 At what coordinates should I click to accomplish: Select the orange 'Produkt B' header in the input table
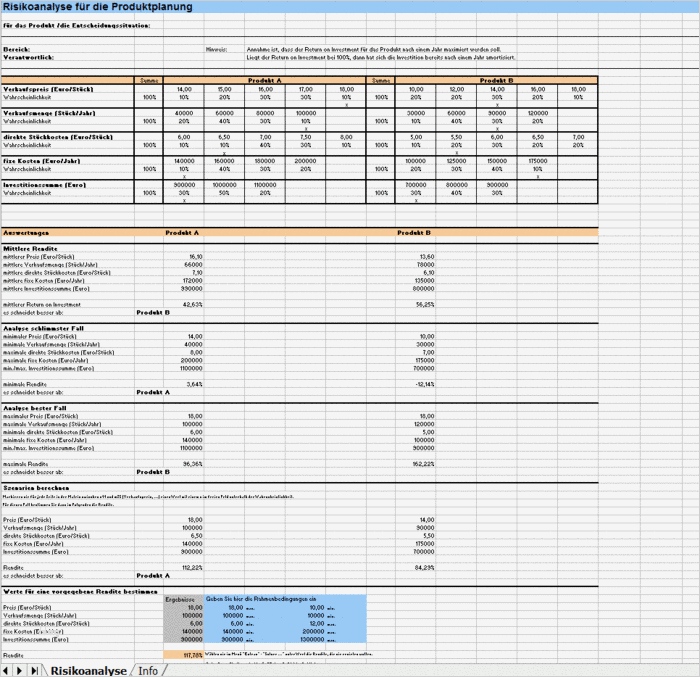(x=496, y=80)
